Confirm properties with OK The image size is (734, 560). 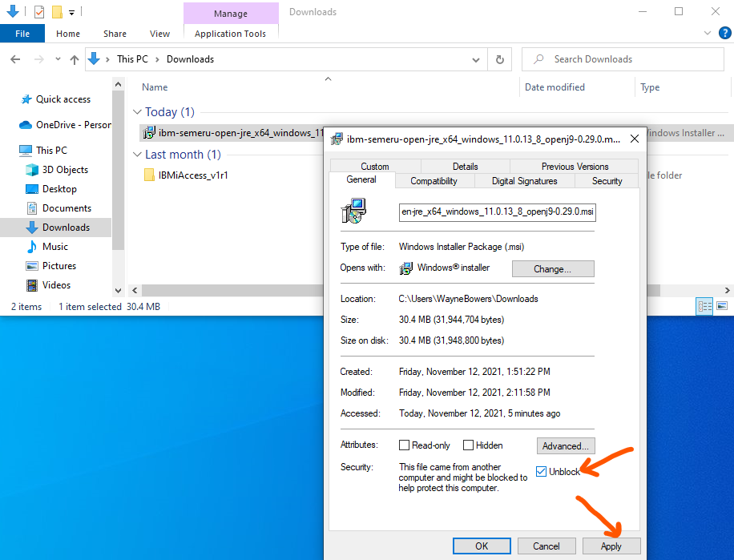point(482,546)
